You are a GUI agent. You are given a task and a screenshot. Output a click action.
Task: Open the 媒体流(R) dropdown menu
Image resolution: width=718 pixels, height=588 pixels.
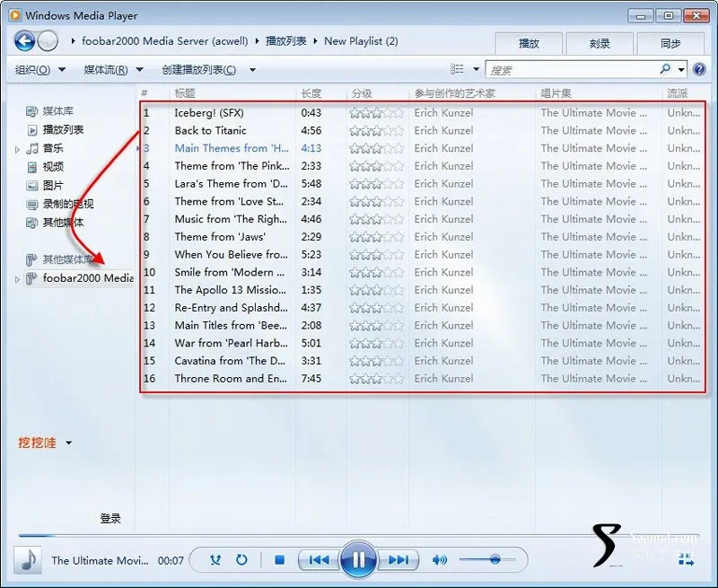point(113,70)
